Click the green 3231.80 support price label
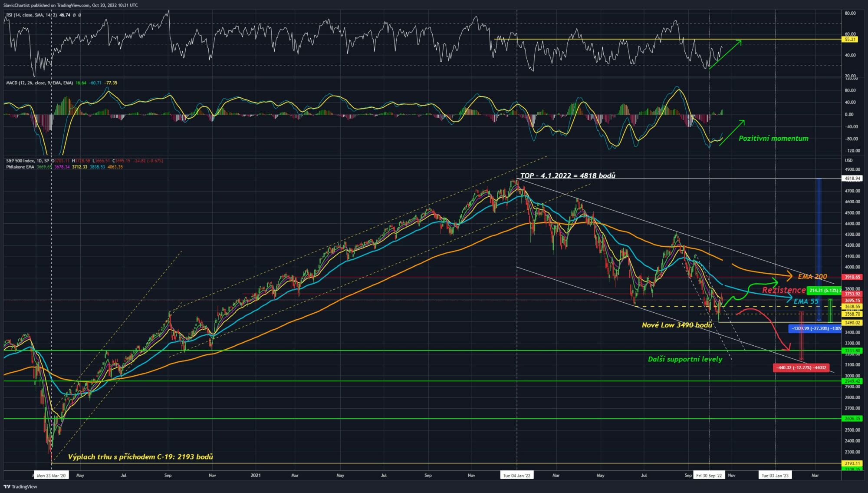The height and width of the screenshot is (493, 868). pyautogui.click(x=852, y=351)
